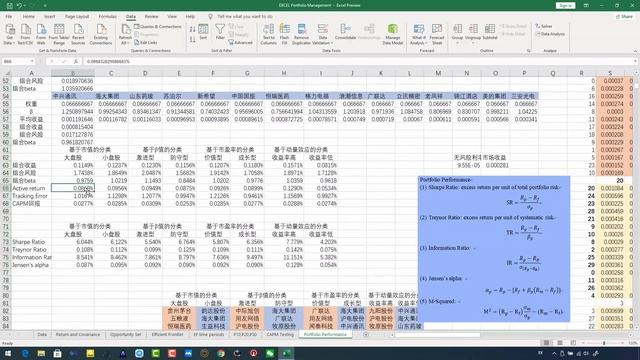
Task: Open Existing Connections
Action: coord(101,34)
